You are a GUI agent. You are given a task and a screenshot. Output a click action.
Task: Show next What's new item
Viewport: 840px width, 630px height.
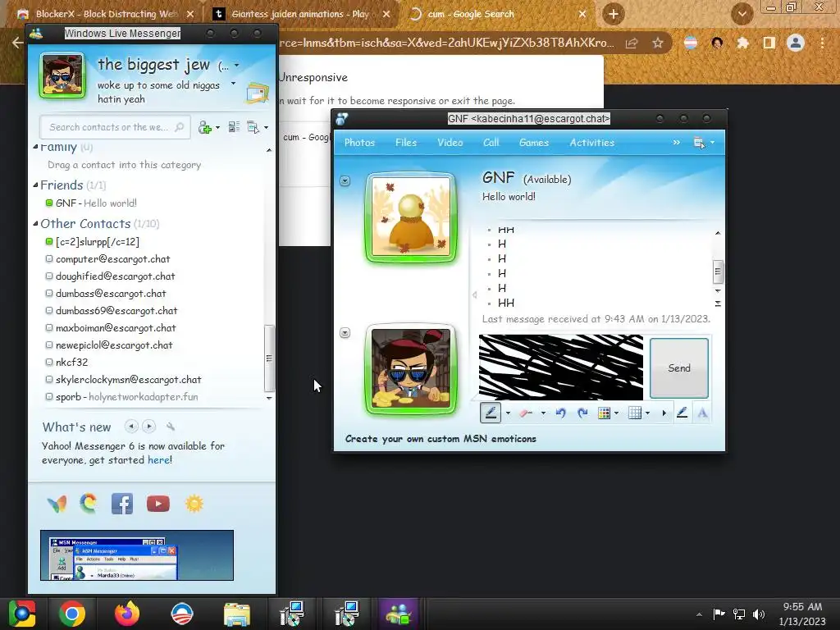click(x=149, y=427)
